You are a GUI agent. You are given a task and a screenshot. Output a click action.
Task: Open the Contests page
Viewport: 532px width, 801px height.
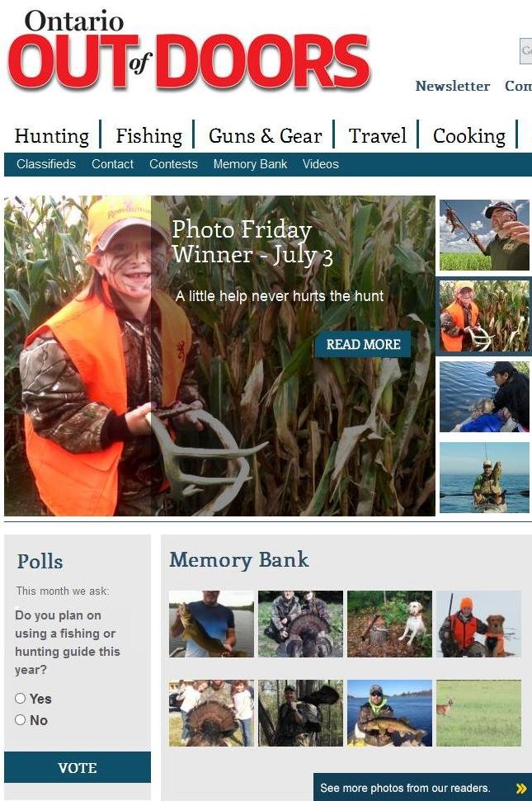click(173, 164)
